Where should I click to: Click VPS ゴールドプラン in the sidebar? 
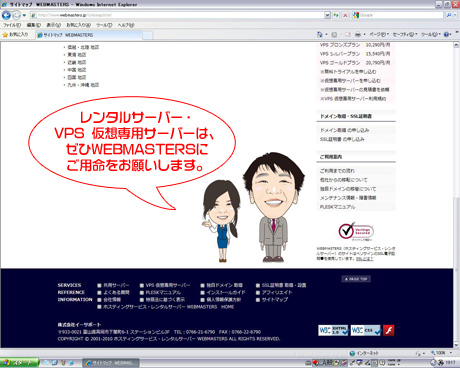(340, 63)
